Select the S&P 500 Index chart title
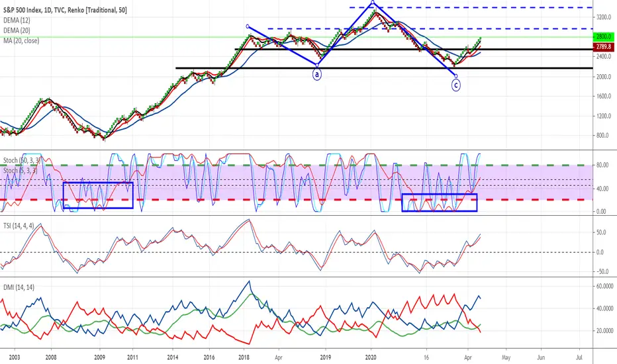Image resolution: width=617 pixels, height=364 pixels. (x=66, y=10)
